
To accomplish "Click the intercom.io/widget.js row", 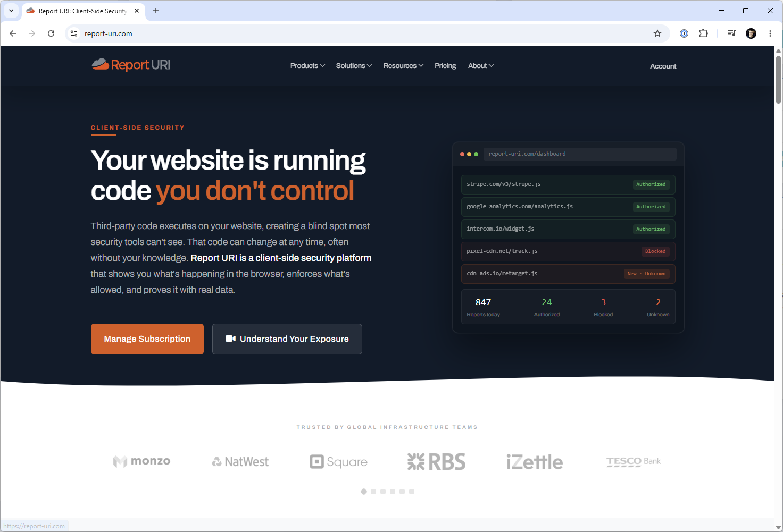I will [568, 229].
